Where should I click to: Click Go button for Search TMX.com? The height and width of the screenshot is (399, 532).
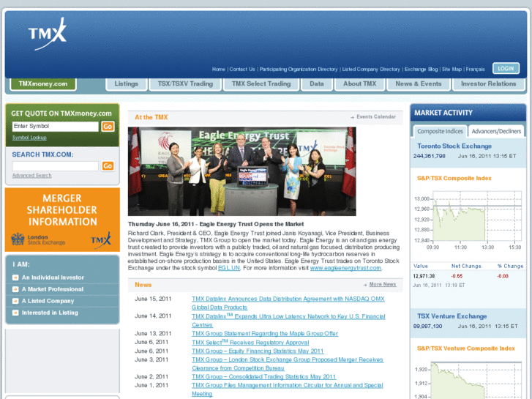point(108,165)
